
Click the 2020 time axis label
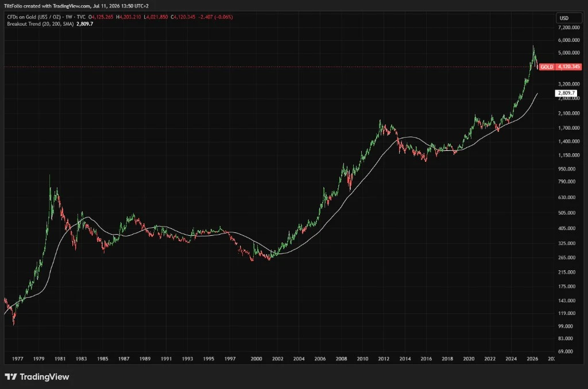[469, 359]
